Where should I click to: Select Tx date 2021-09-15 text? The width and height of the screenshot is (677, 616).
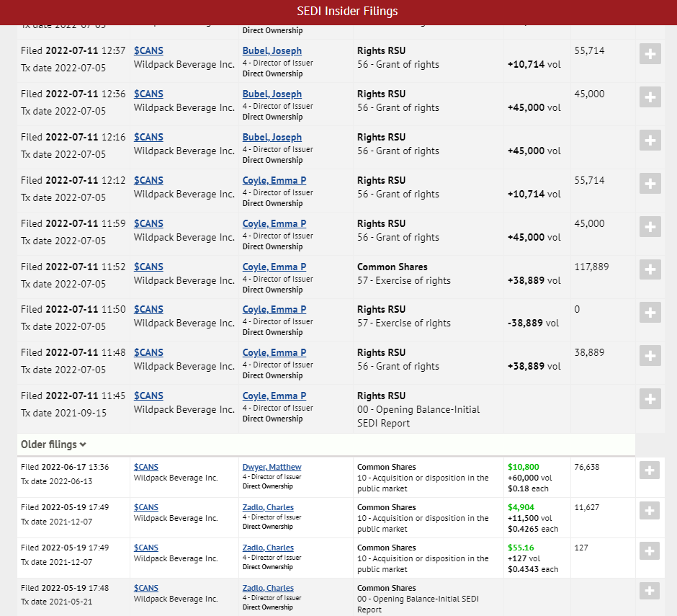tap(63, 413)
